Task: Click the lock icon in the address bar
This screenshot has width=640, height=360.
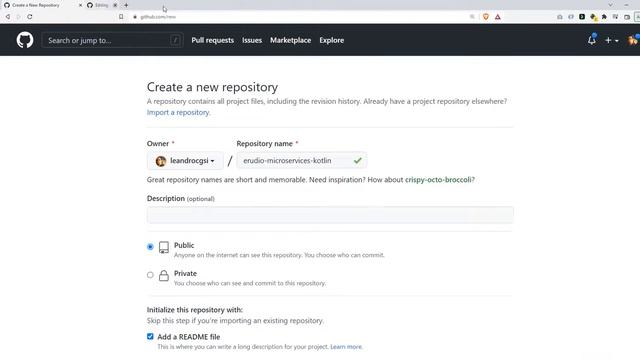Action: click(135, 17)
